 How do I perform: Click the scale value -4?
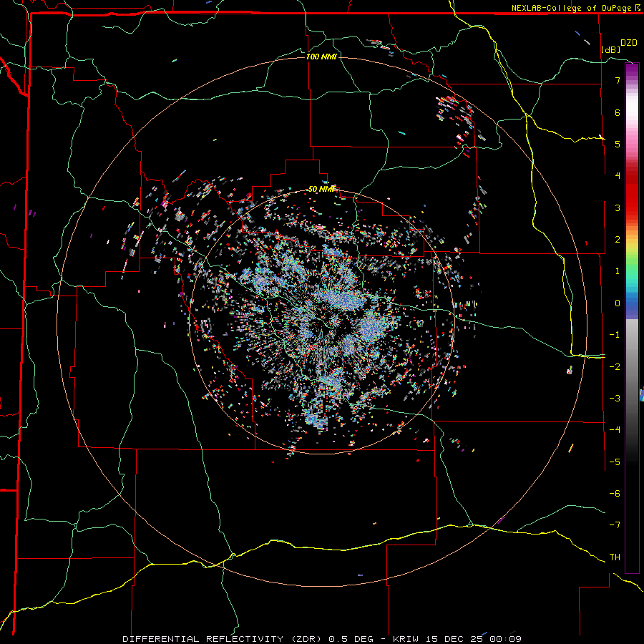click(x=615, y=430)
